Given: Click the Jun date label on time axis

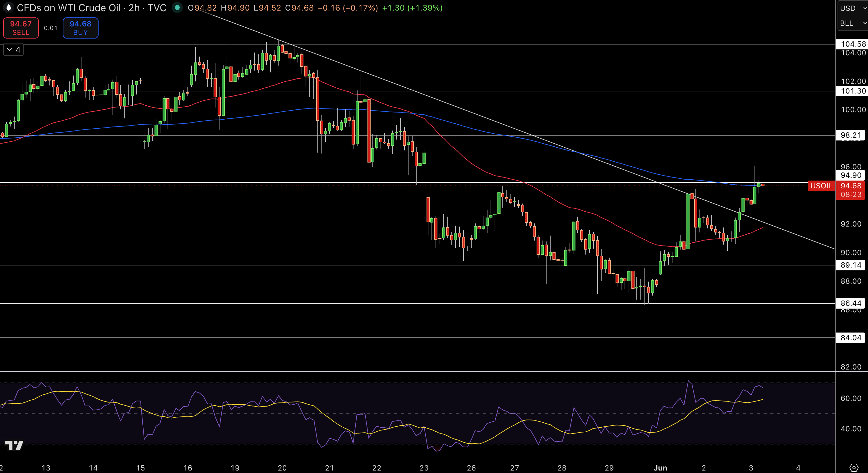Looking at the screenshot, I should tap(660, 468).
